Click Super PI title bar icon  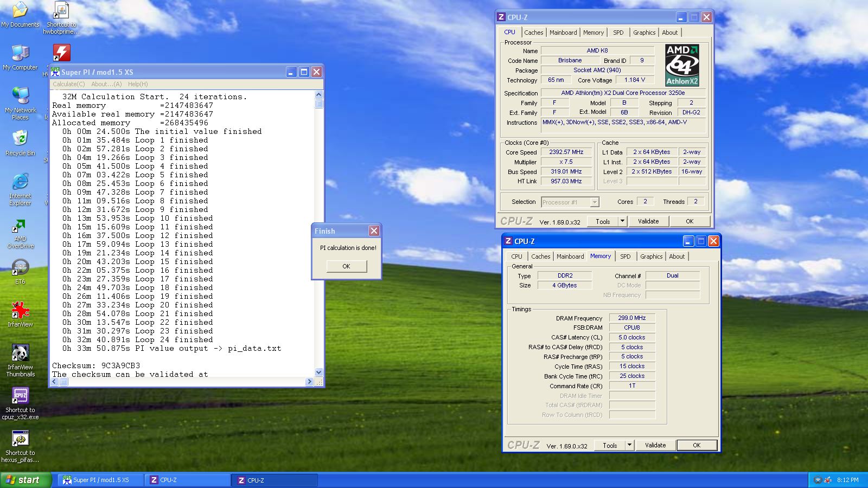click(55, 72)
